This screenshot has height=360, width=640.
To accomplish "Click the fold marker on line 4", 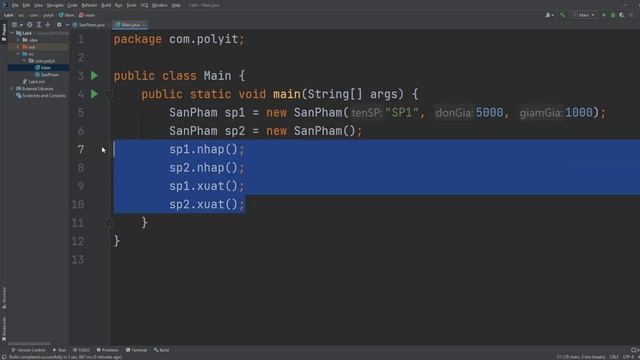I will 109,94.
